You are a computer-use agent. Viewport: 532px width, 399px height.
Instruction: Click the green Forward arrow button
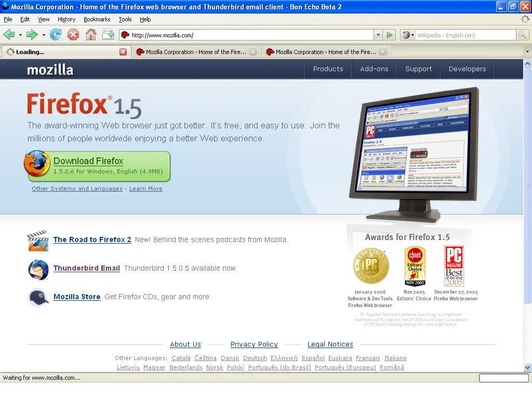pos(32,35)
